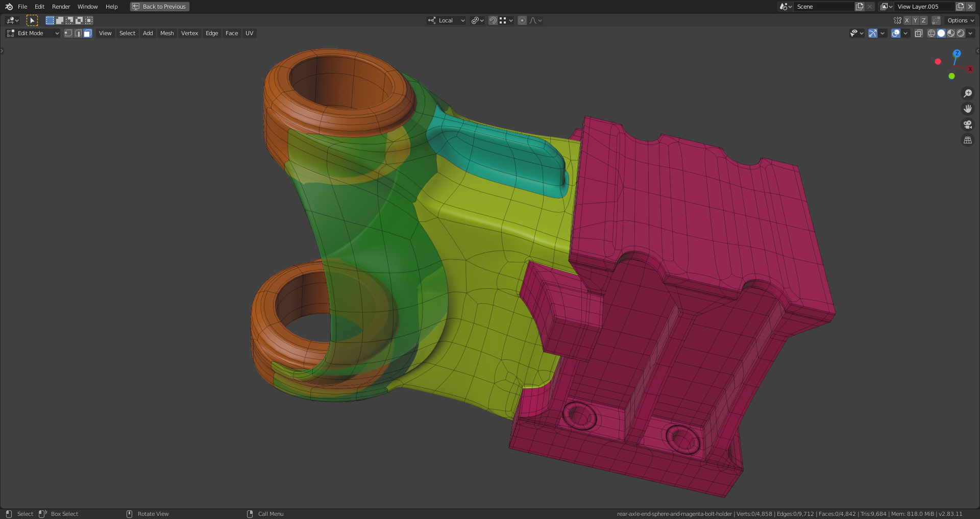Open the Window menu
The image size is (980, 519).
[x=88, y=7]
